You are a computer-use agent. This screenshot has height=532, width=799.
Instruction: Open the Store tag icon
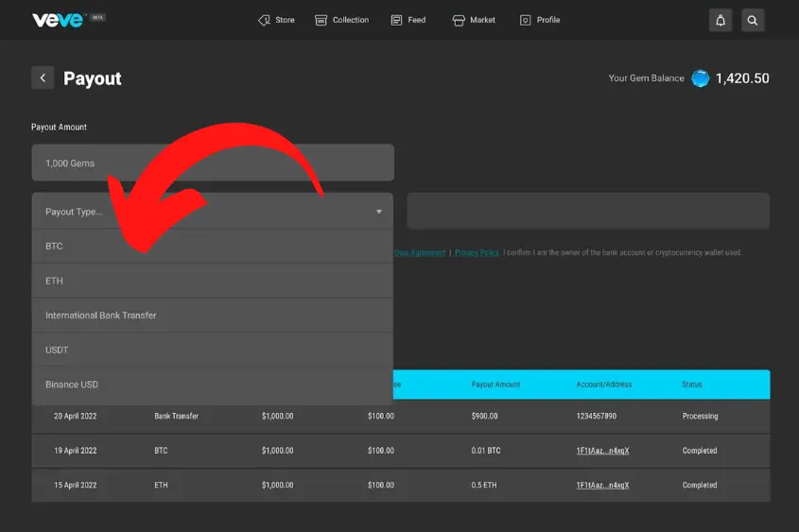click(264, 20)
